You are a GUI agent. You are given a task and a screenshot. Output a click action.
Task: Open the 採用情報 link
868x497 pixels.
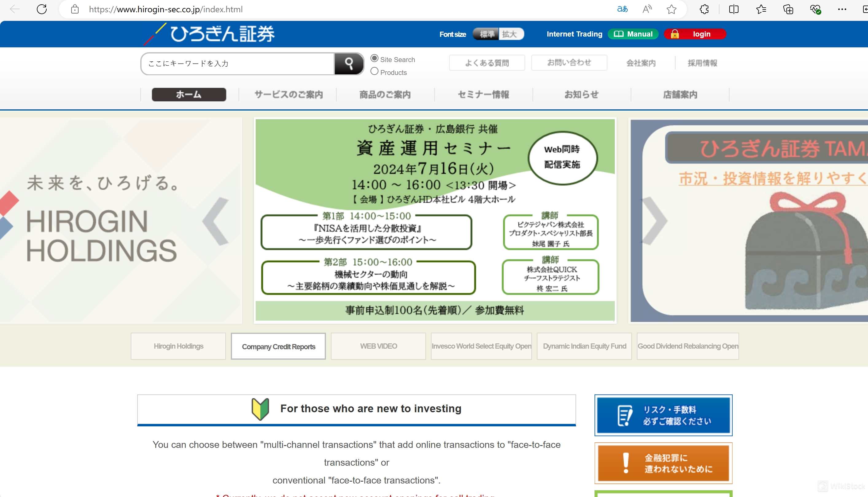click(702, 63)
